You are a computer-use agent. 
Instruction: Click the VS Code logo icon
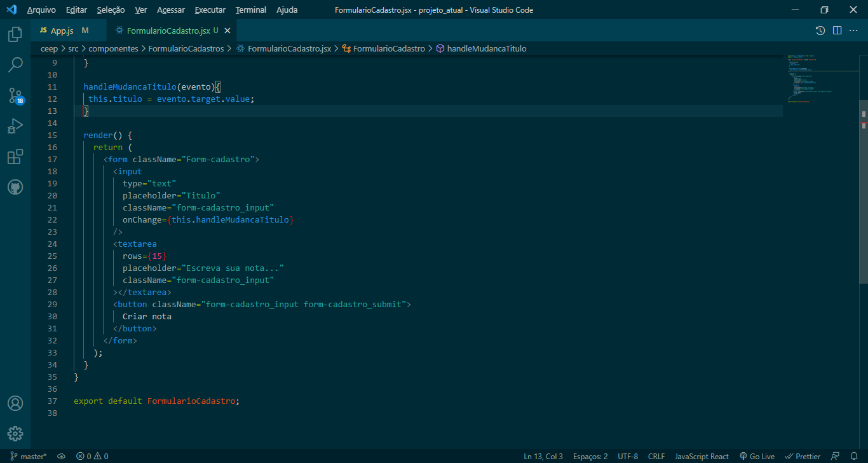(11, 10)
